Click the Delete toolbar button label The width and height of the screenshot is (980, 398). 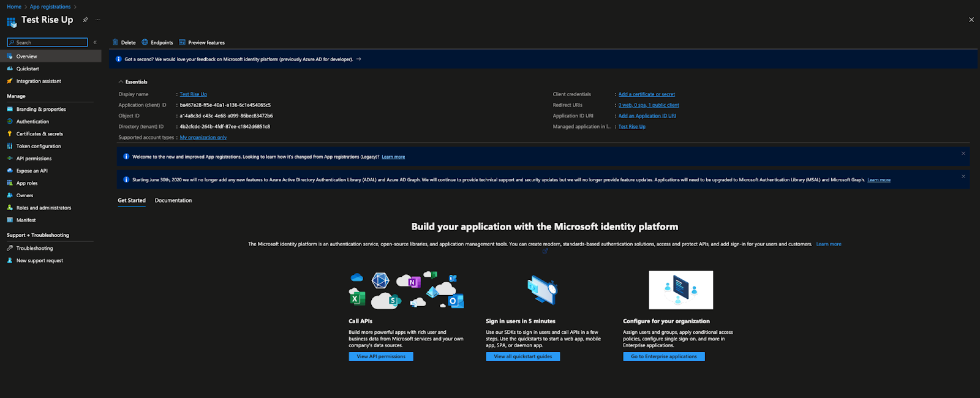click(x=129, y=42)
